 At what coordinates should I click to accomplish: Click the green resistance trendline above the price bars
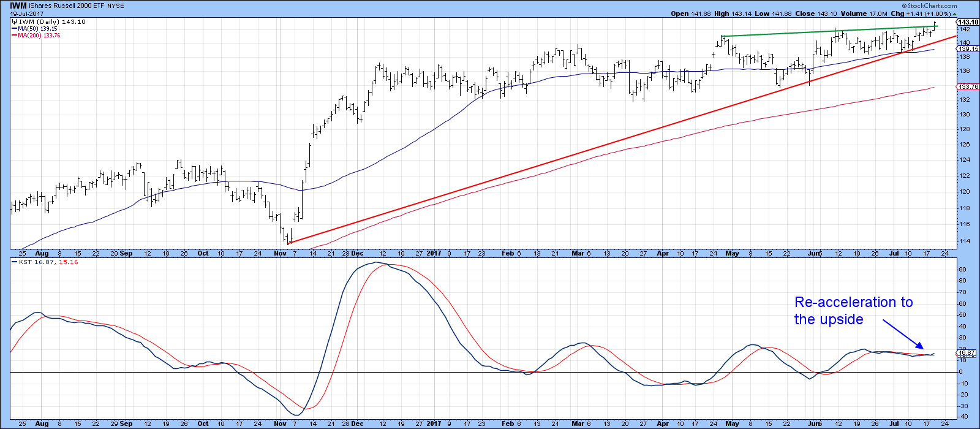coord(830,31)
